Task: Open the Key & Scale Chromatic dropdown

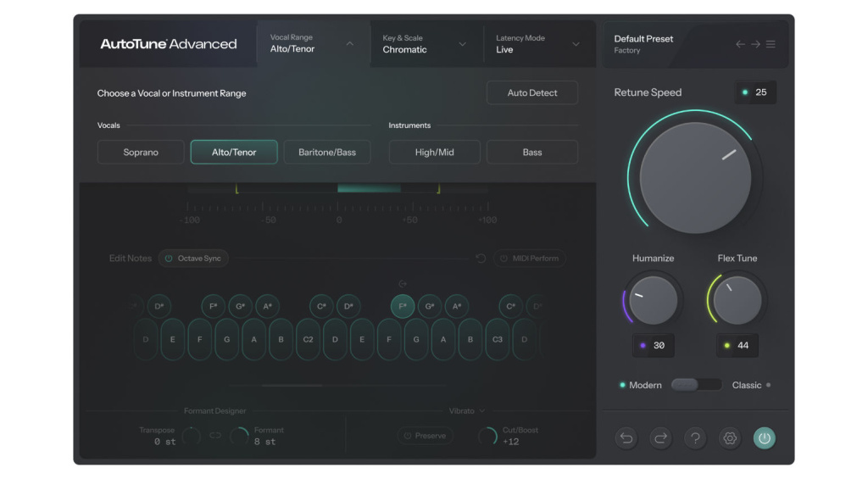Action: pyautogui.click(x=426, y=44)
